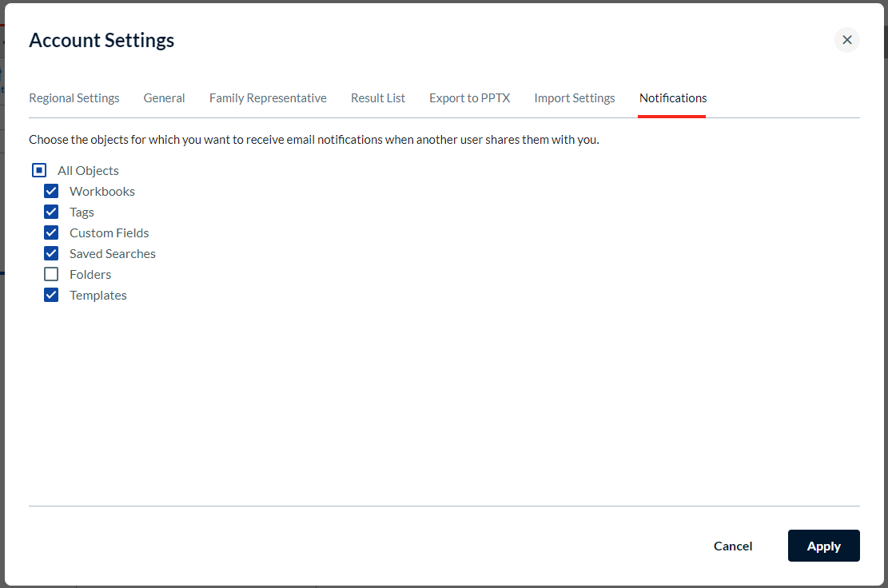Go to the Export to PPTX tab
The height and width of the screenshot is (588, 888).
[469, 98]
